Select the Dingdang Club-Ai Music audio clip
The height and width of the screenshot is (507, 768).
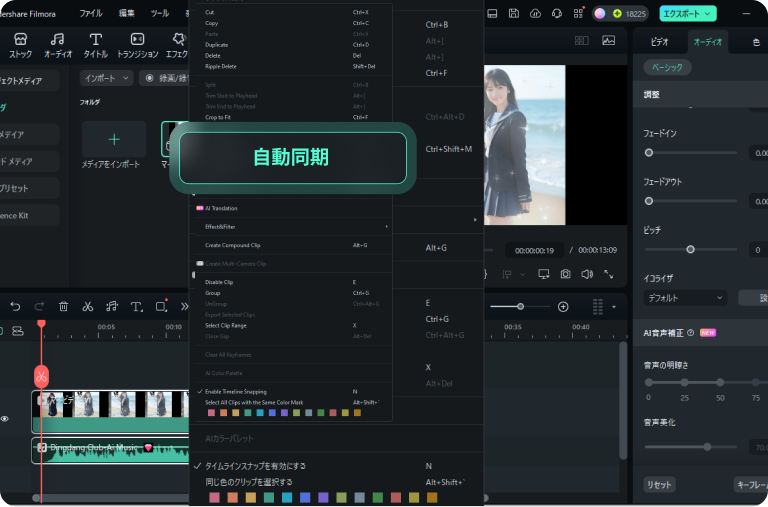[x=111, y=451]
